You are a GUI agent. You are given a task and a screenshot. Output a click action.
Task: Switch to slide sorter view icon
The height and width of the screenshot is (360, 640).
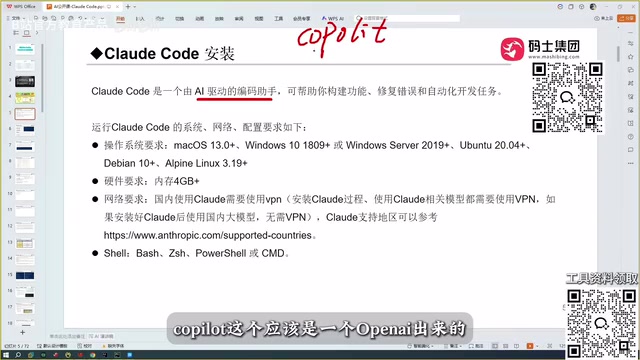click(x=506, y=346)
